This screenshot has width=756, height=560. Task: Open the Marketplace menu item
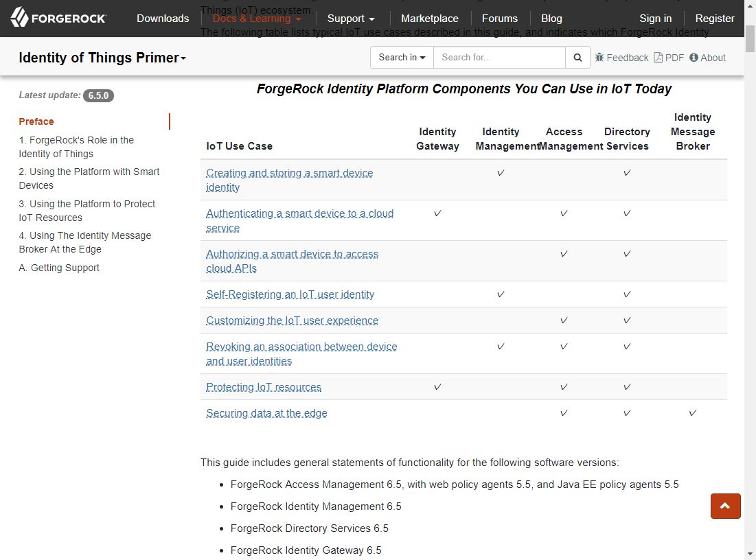coord(430,19)
